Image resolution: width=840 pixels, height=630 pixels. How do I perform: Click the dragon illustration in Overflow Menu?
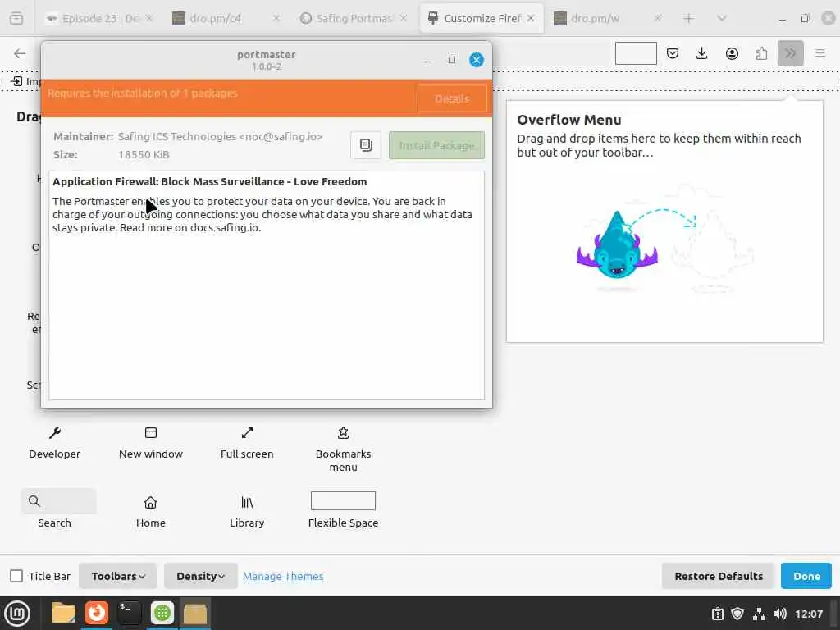pyautogui.click(x=617, y=246)
